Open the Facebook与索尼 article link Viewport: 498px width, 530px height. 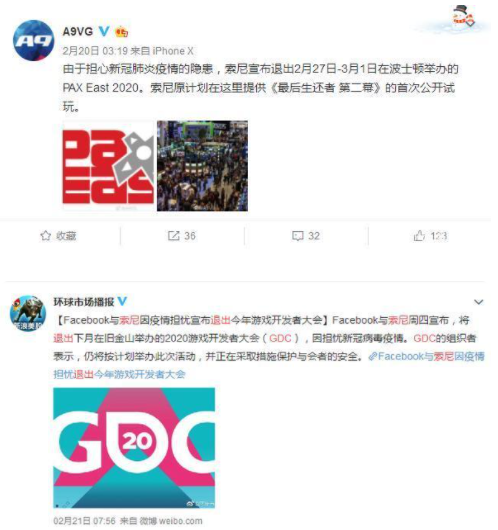point(269,365)
